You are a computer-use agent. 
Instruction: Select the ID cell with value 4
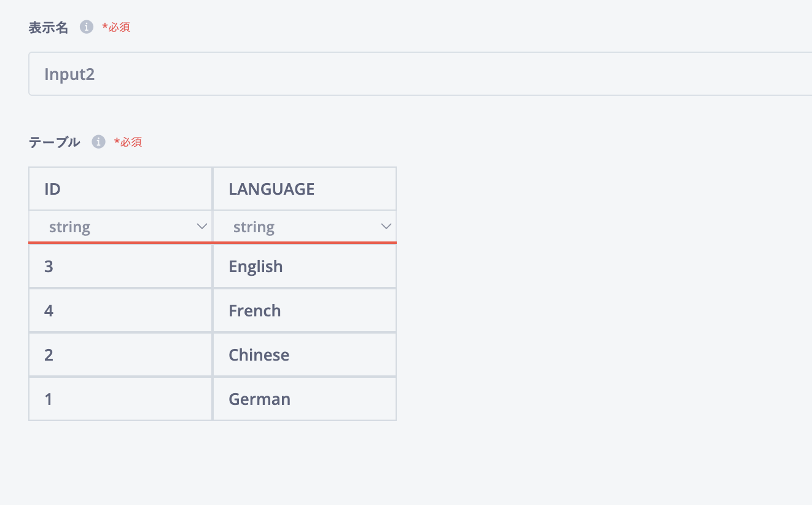(120, 311)
